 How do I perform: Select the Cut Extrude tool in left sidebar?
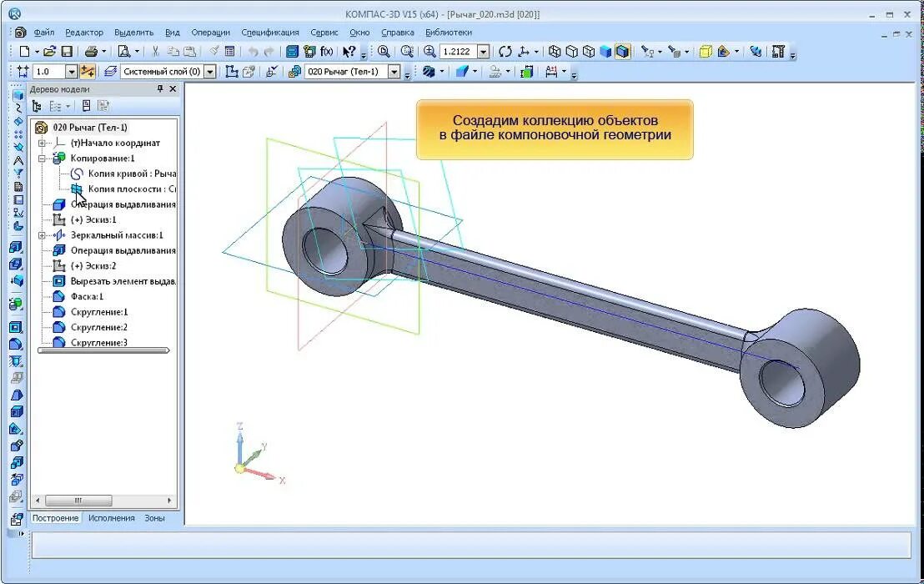(17, 327)
